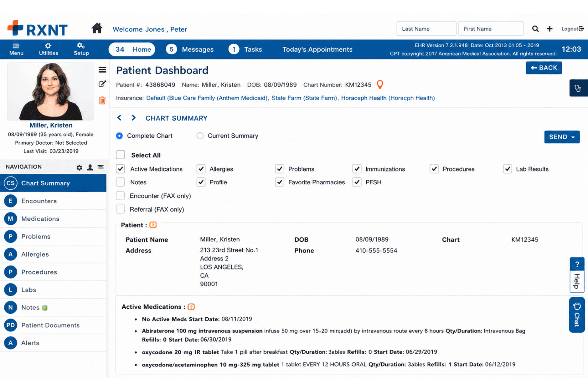
Task: Click the Active Medications help icon
Action: [191, 307]
